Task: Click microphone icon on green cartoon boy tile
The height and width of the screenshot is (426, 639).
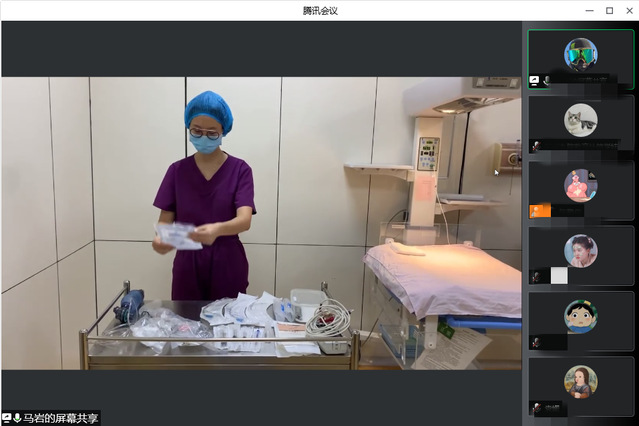Action: tap(536, 342)
